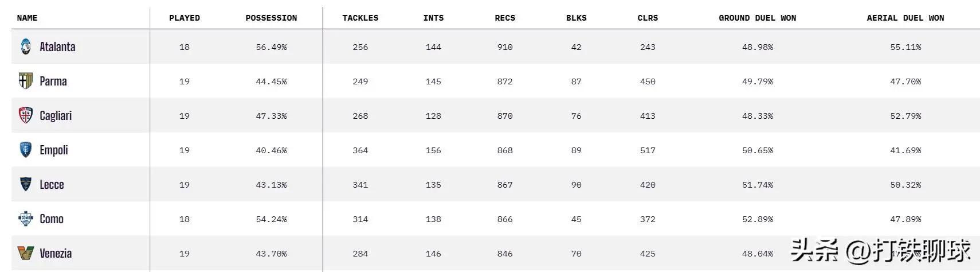
Task: Sort by GROUND DUEL WON header
Action: point(757,18)
